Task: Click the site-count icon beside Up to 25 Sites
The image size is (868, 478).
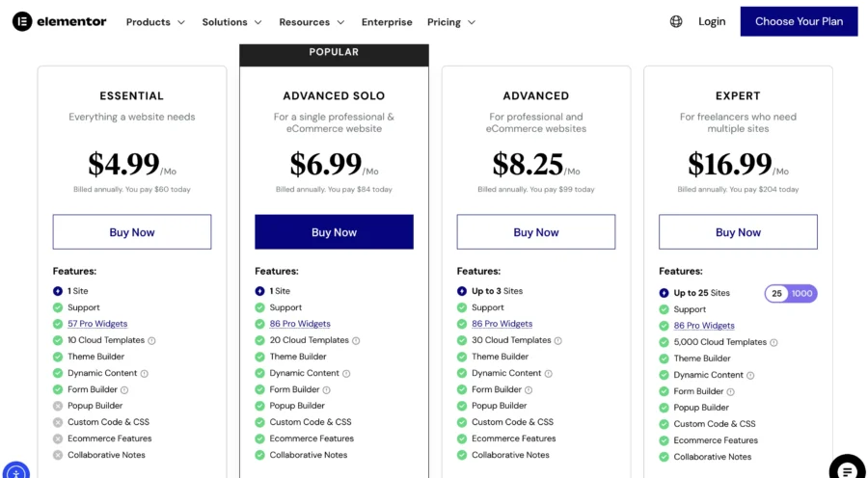Action: (664, 293)
